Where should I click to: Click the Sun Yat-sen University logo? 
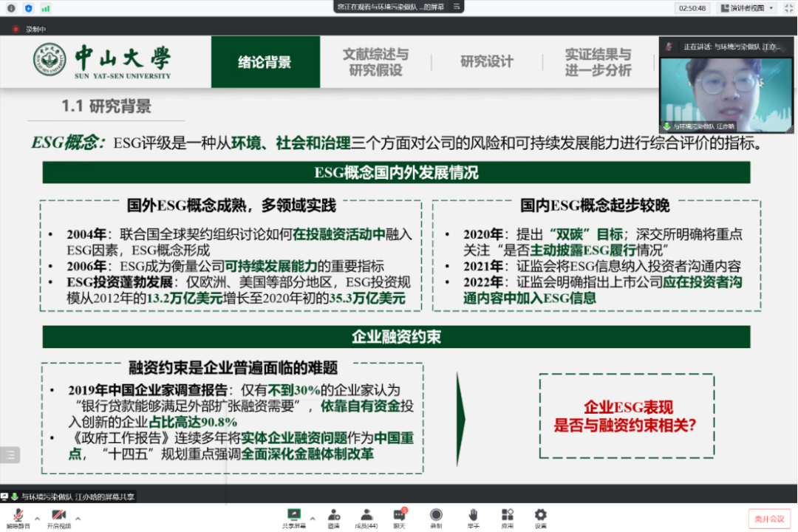(x=102, y=61)
